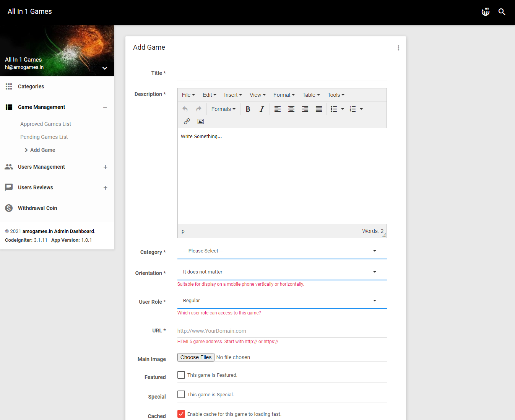The width and height of the screenshot is (515, 420).
Task: Click the hi@amogames.in email text
Action: click(x=24, y=67)
